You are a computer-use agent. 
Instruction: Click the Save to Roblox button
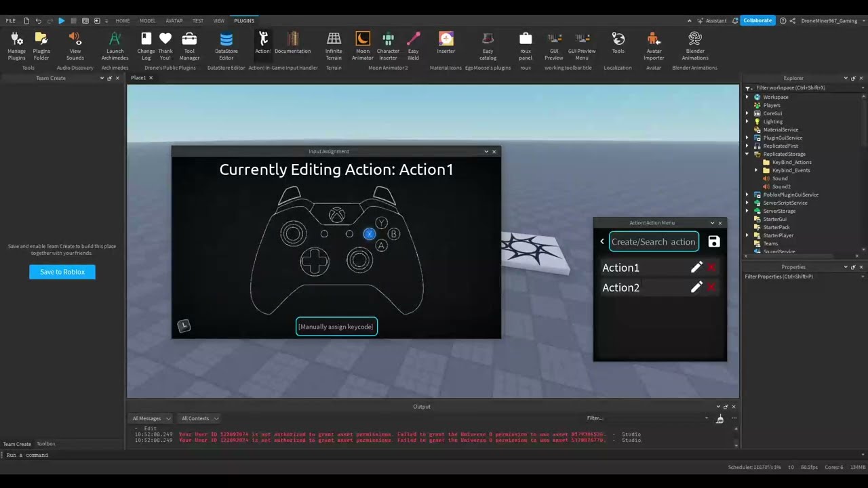click(62, 272)
